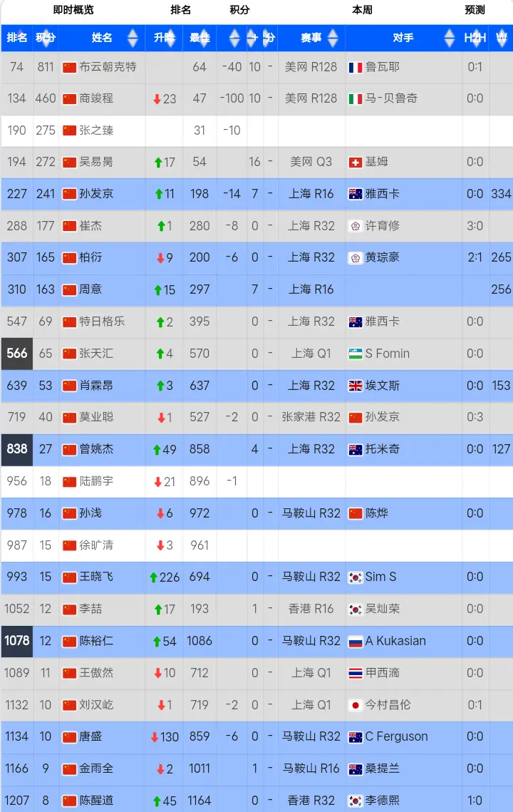Click China flag beside 布云朝克特
Viewport: 513px width, 812px height.
pos(69,67)
